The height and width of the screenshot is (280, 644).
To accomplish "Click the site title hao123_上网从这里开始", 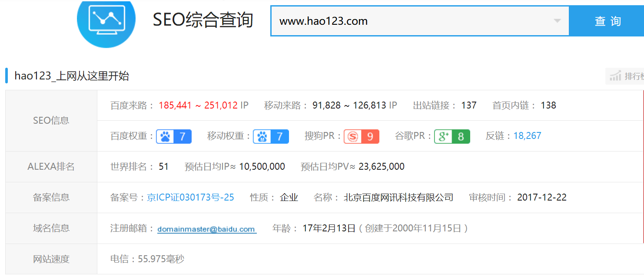I will pos(72,76).
